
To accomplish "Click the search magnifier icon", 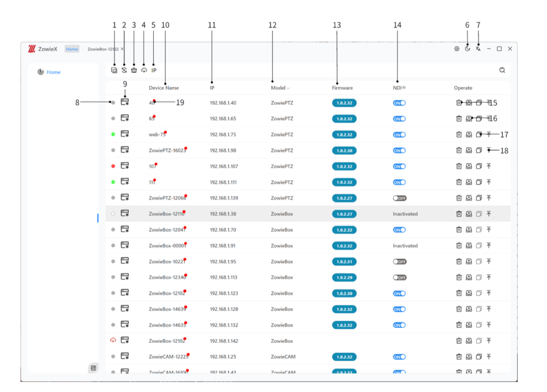I will 502,70.
